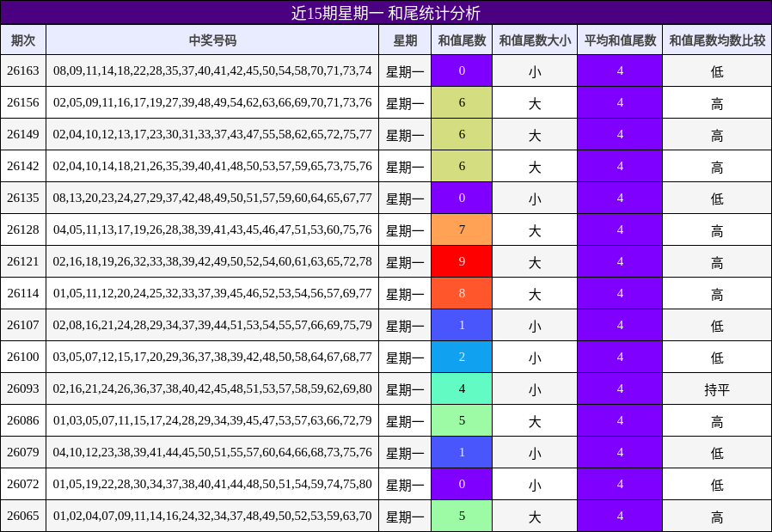Click winning numbers of issue 26114
This screenshot has height=532, width=772.
pos(212,293)
